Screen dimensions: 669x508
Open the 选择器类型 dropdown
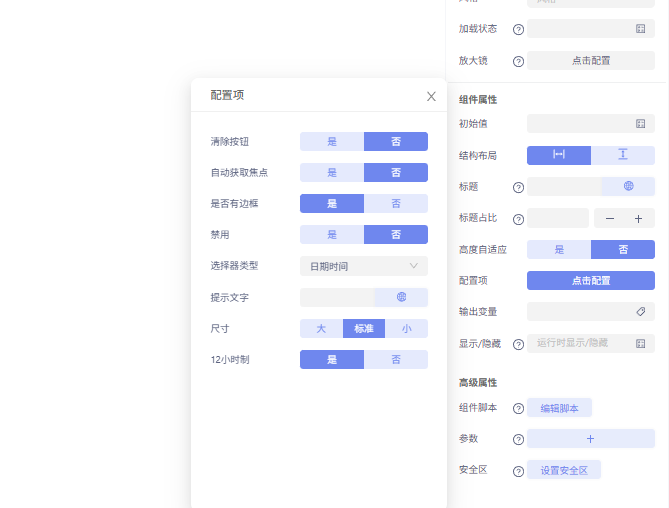(x=364, y=266)
